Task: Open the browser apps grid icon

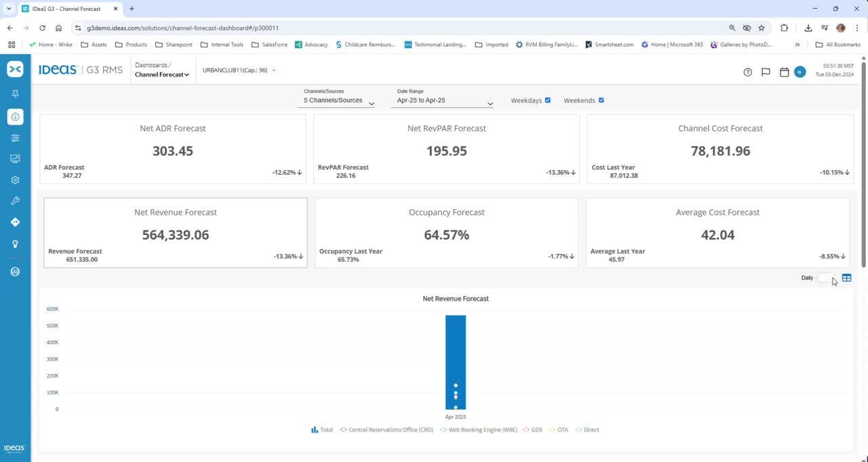Action: (x=12, y=45)
